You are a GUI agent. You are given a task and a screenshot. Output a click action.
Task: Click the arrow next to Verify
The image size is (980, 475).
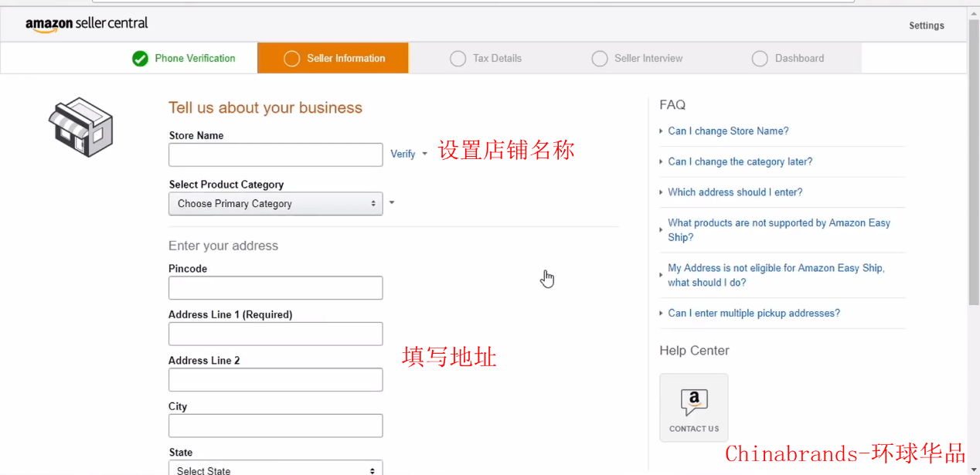pos(424,154)
